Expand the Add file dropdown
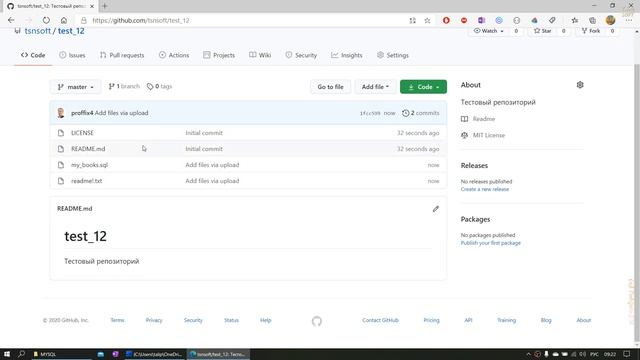Screen dimensions: 640x360 tap(375, 87)
